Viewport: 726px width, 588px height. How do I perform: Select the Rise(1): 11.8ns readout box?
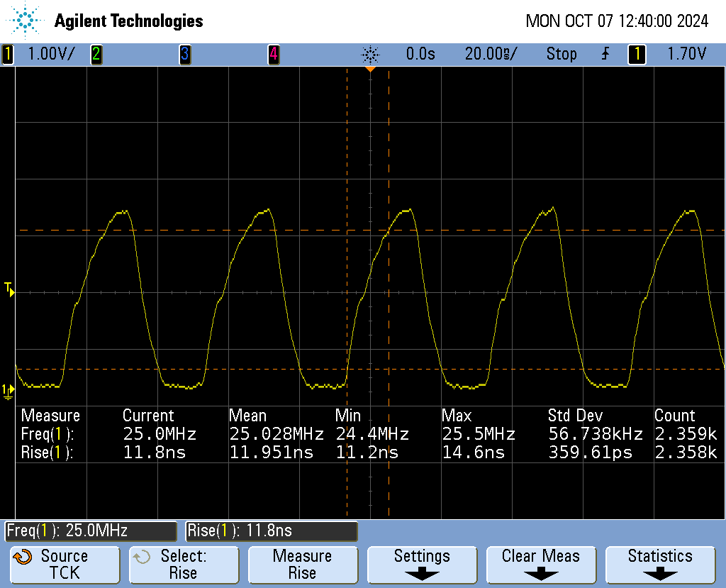point(272,531)
